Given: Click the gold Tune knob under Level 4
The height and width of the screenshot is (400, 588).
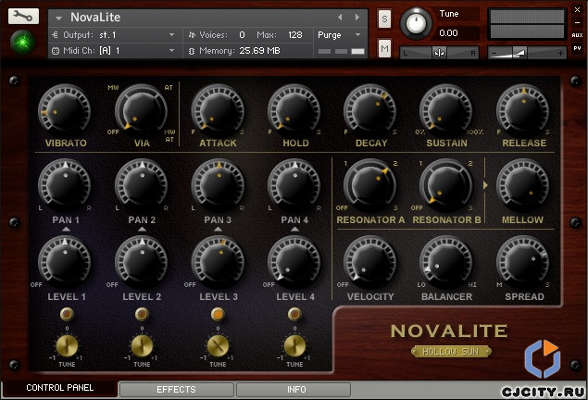Looking at the screenshot, I should click(x=294, y=346).
